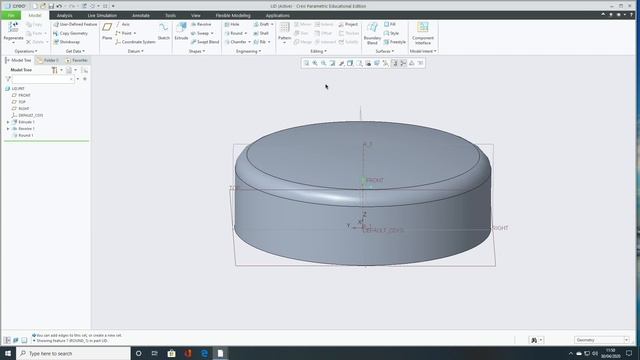Open the Freestyle tool
640x360 pixels.
[x=394, y=42]
